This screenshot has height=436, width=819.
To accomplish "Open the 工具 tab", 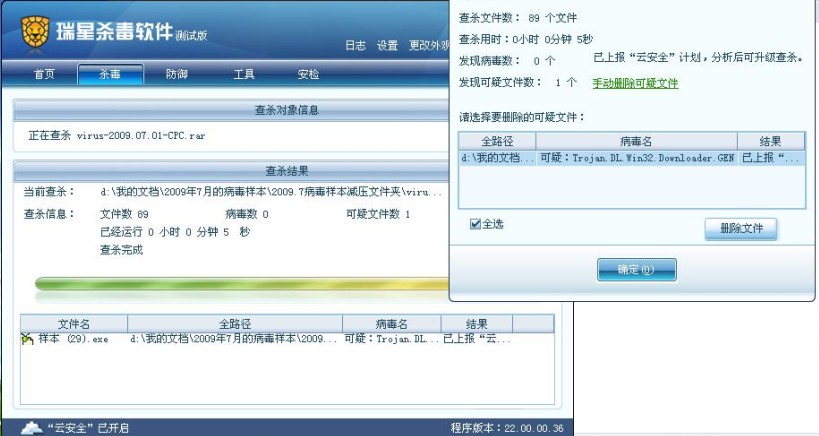I will click(x=243, y=74).
